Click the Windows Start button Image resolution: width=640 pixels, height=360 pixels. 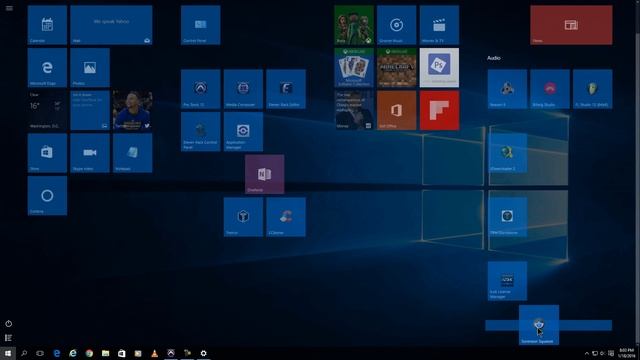pyautogui.click(x=8, y=353)
